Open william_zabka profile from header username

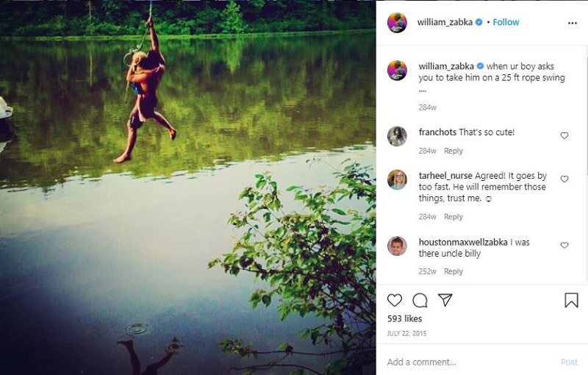click(445, 22)
